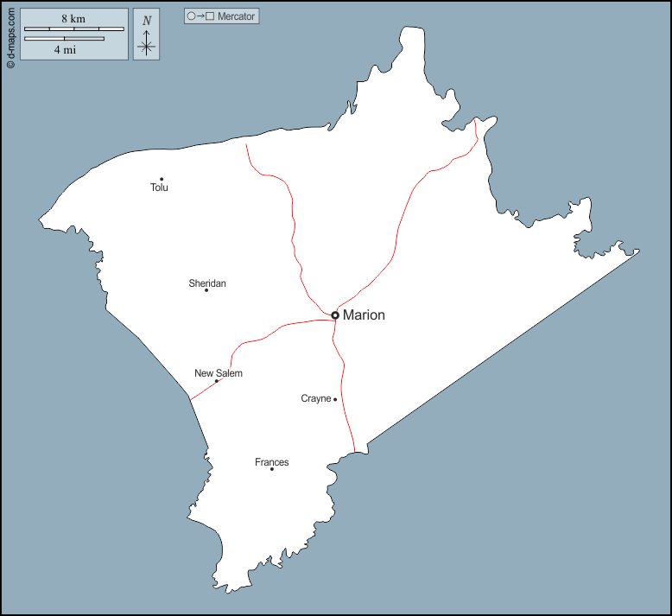Click the Tolu text label
Viewport: 672px width, 616px height.
[x=159, y=187]
